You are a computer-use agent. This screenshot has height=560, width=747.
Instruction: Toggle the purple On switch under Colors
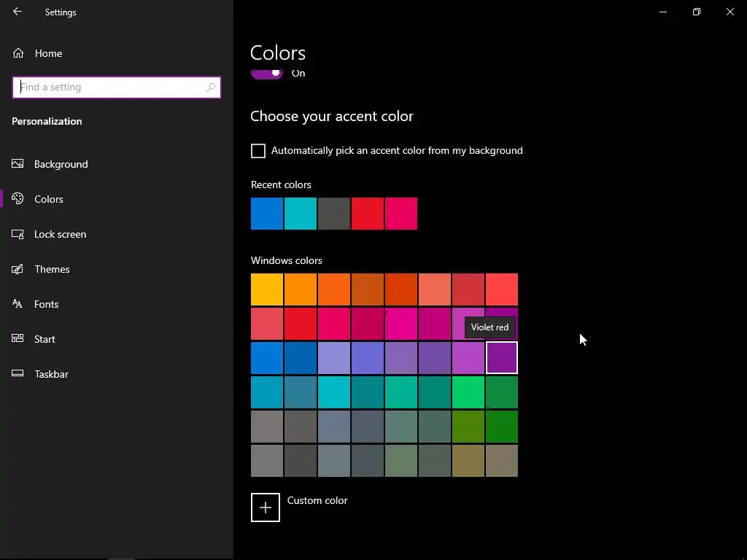(267, 73)
